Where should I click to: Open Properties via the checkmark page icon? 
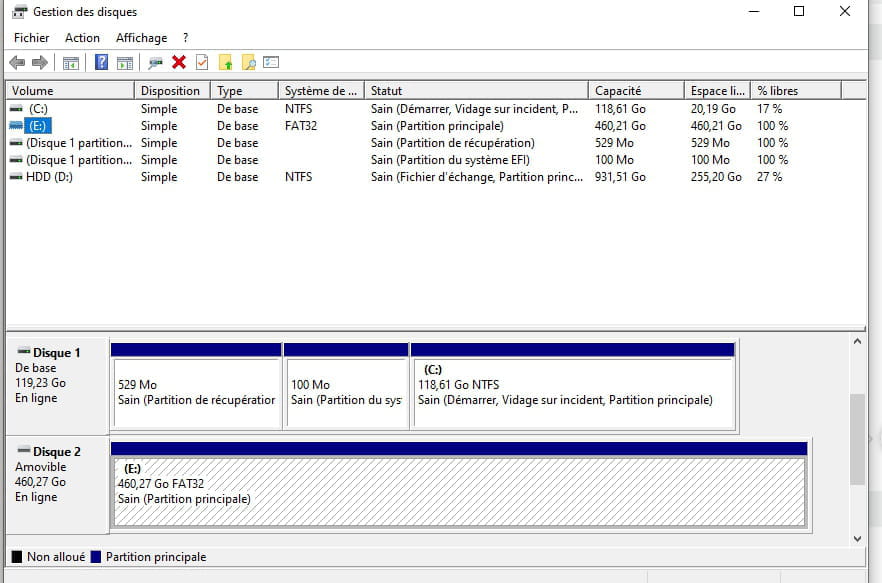[x=202, y=62]
